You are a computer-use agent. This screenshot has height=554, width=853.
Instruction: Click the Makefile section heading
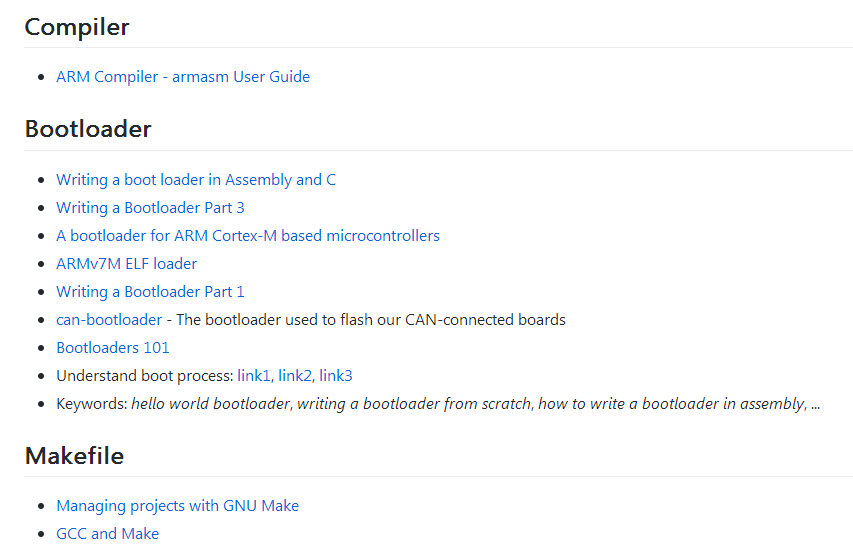point(74,456)
